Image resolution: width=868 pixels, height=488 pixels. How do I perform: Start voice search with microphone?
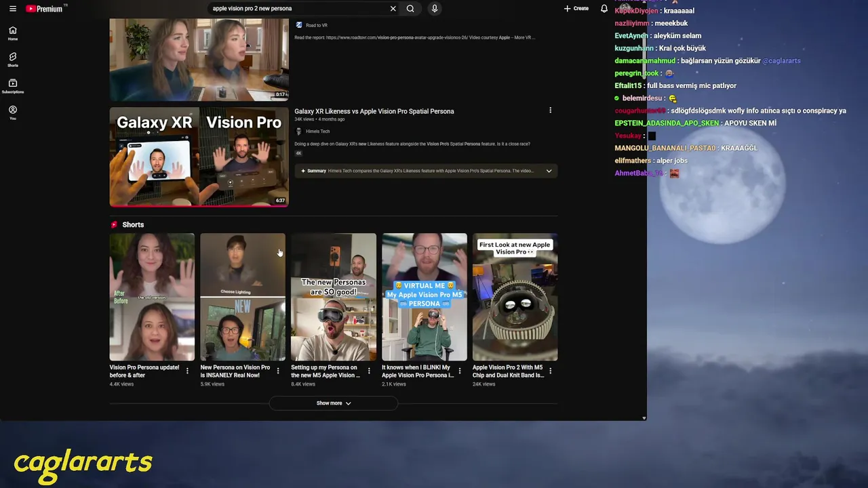(x=435, y=9)
